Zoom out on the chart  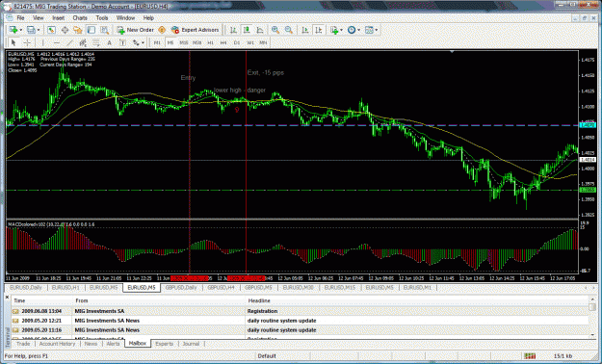tap(289, 30)
